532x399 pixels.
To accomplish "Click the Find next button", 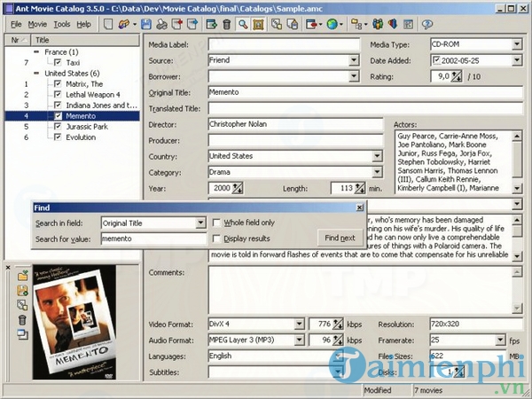I will 340,238.
